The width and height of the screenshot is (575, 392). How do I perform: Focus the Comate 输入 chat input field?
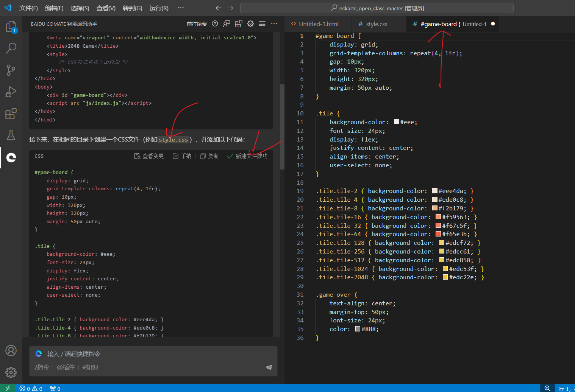point(153,354)
